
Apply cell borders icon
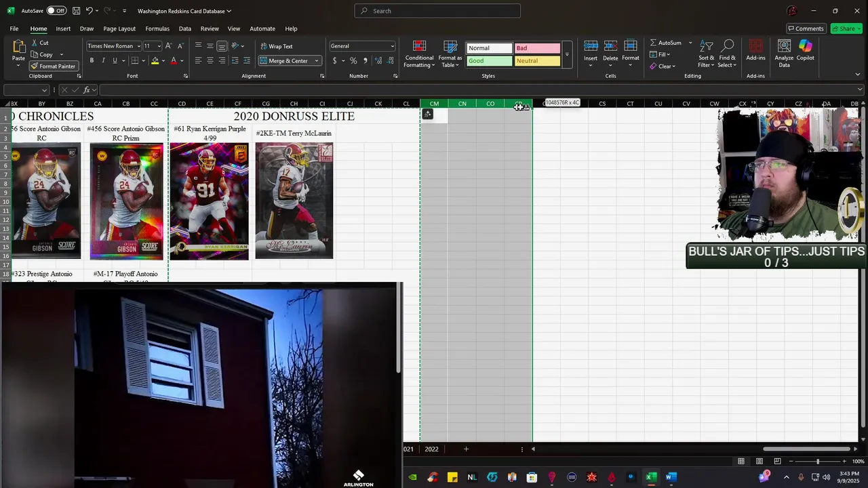(x=135, y=60)
